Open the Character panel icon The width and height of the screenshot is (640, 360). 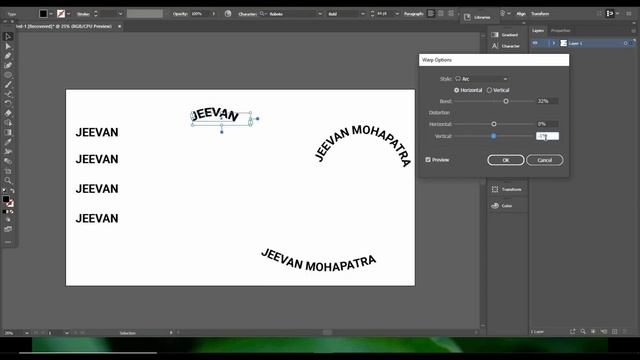click(495, 46)
